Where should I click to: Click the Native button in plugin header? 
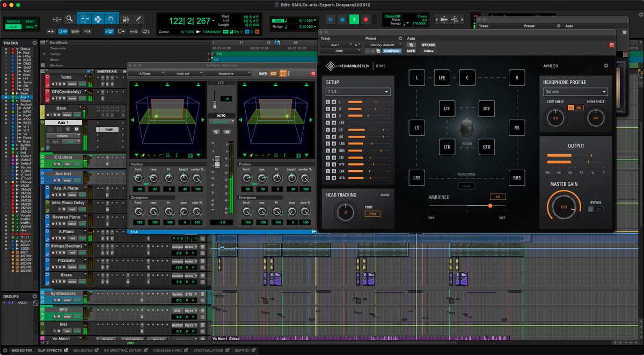tap(428, 51)
